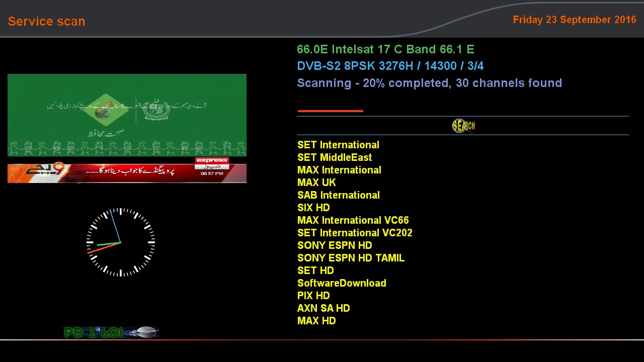
Task: Choose AXN SA HD channel
Action: (x=324, y=308)
